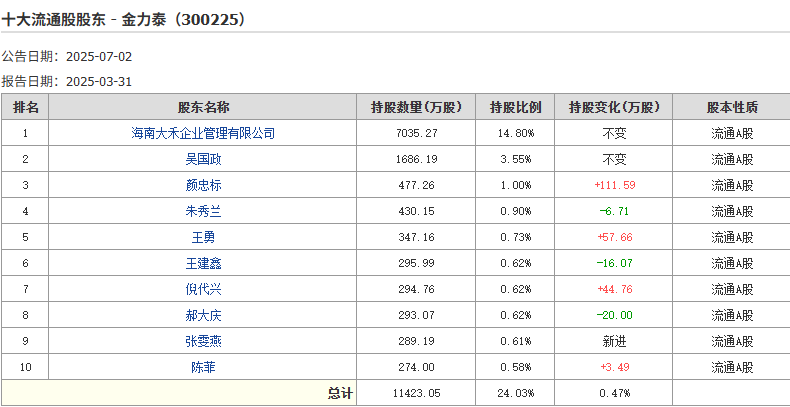Click the announcement date 2025-07-02

(x=99, y=56)
